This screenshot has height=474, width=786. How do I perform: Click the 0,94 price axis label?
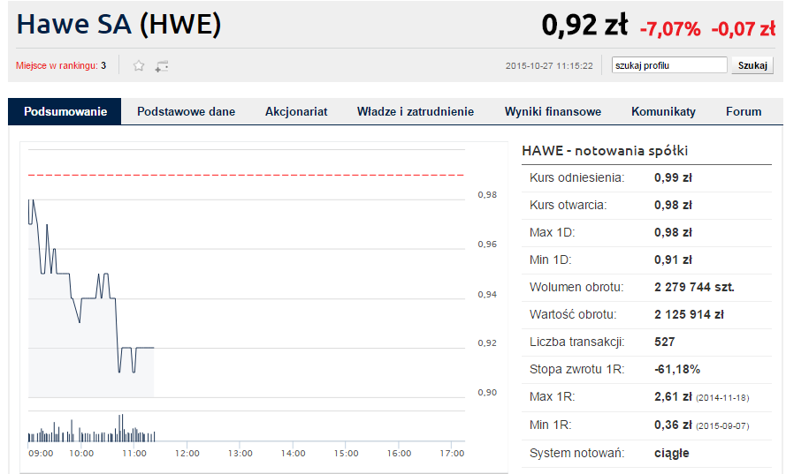tap(487, 295)
